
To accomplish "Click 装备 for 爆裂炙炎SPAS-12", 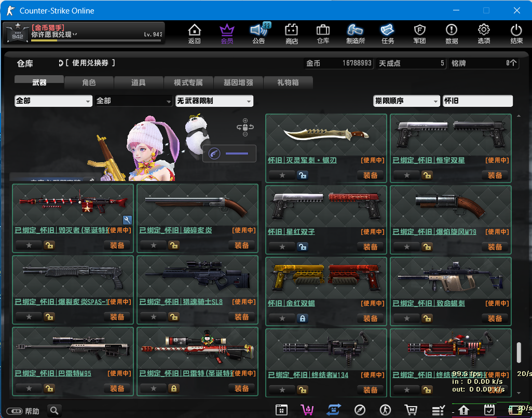I will click(117, 317).
